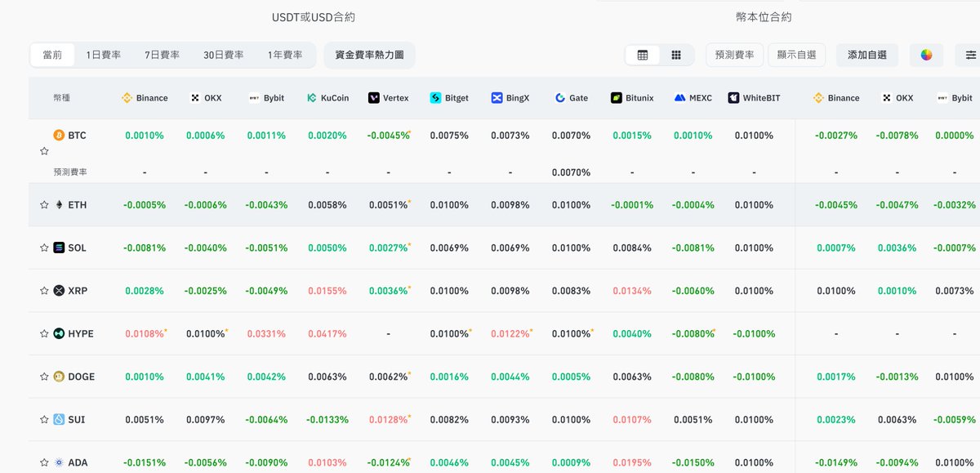This screenshot has height=473, width=980.
Task: Switch to USDT或USD合約 section
Action: pyautogui.click(x=314, y=17)
